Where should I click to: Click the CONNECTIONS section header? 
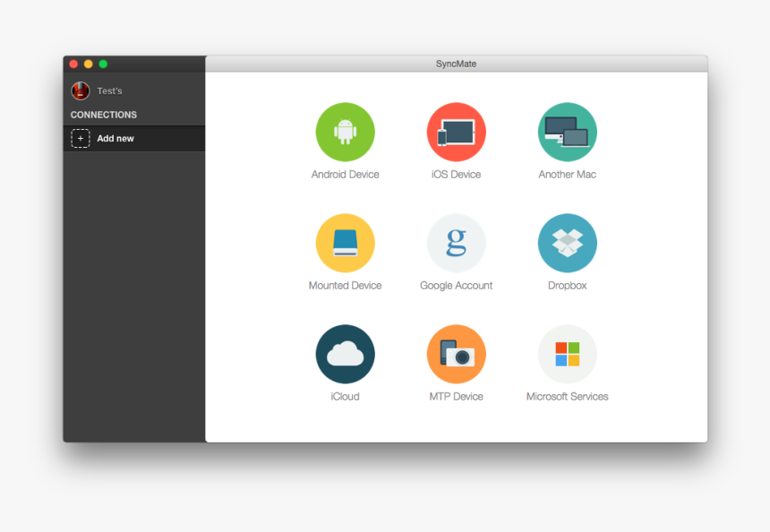[x=104, y=115]
